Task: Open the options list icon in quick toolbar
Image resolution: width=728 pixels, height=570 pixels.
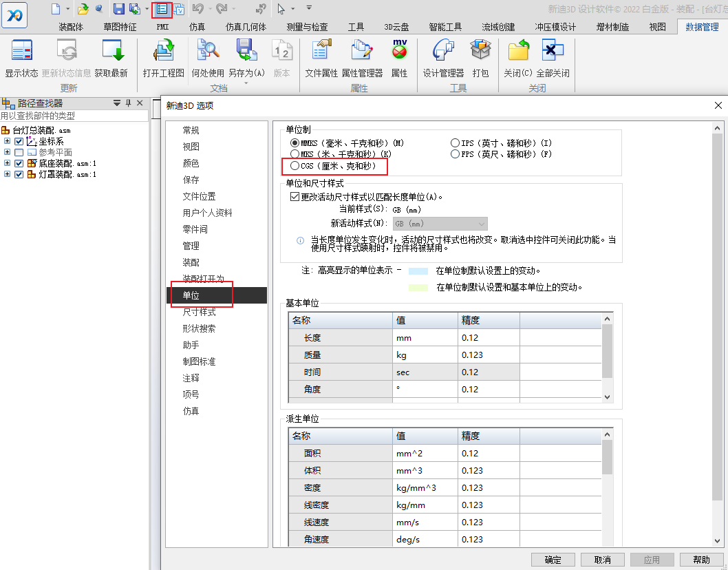Action: tap(162, 9)
